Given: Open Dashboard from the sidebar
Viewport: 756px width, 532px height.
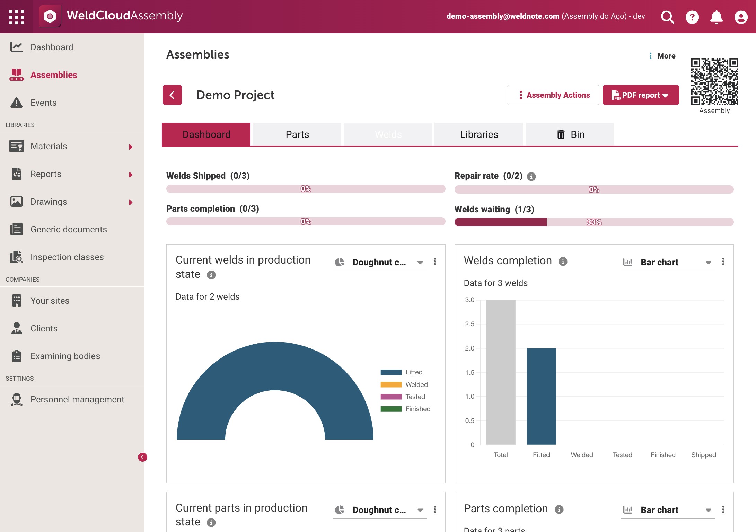Looking at the screenshot, I should tap(72, 47).
